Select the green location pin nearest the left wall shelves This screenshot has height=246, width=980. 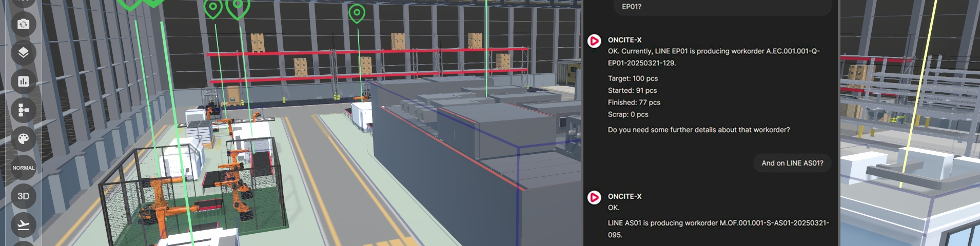coord(130,4)
